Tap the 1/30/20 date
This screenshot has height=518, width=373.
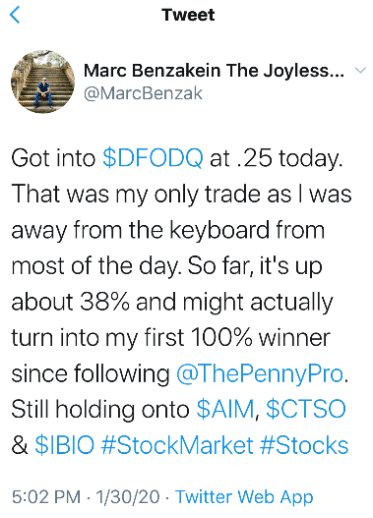(128, 497)
